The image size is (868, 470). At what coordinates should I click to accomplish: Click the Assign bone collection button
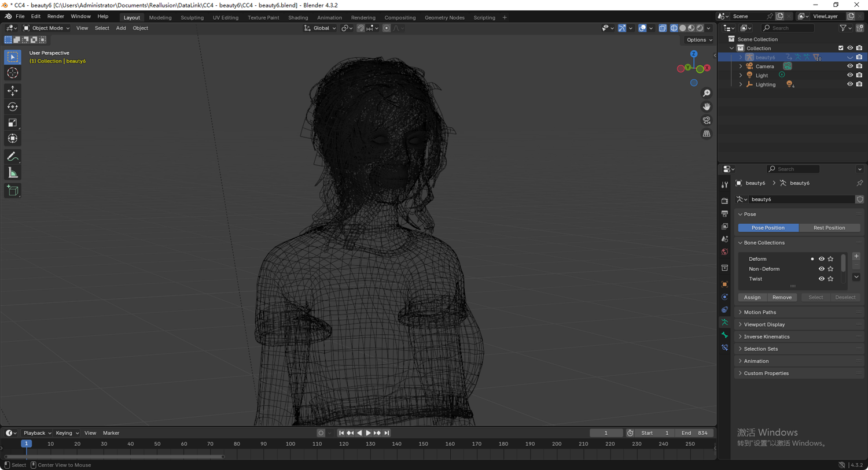click(x=752, y=298)
